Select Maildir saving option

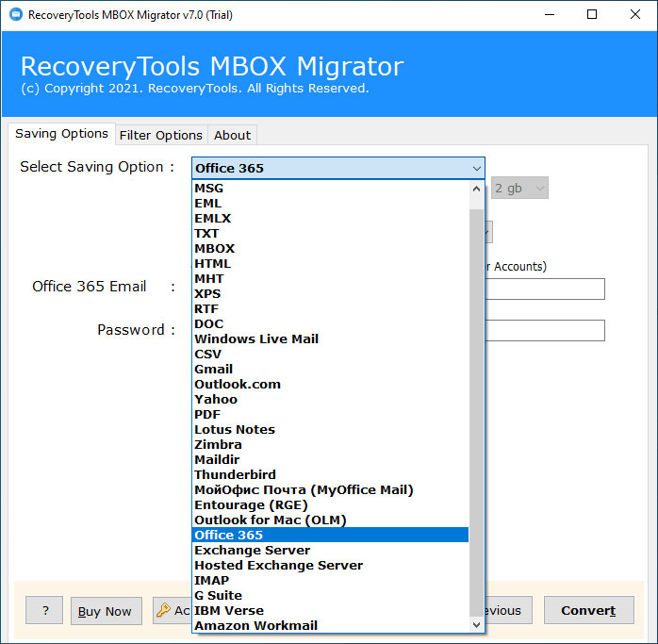(x=330, y=460)
